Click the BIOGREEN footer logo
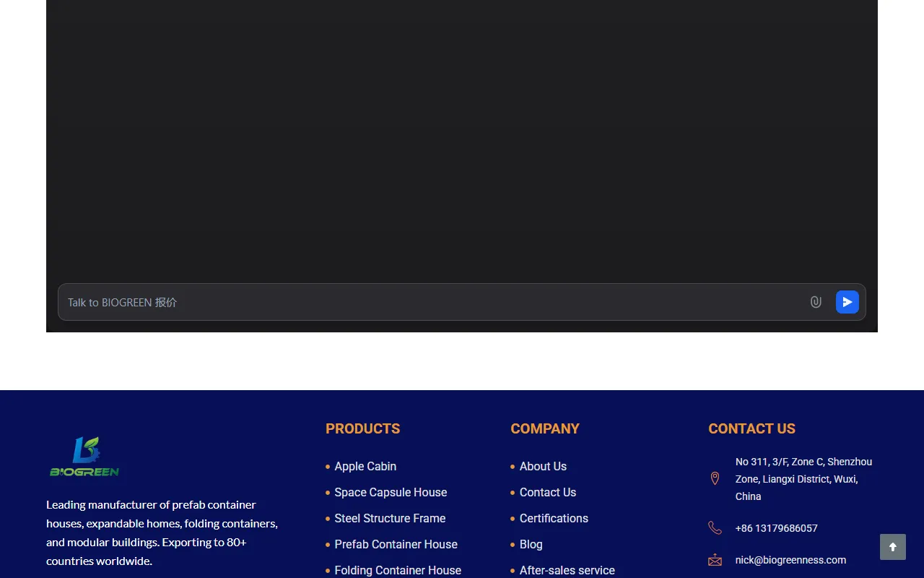Viewport: 924px width, 578px height. point(85,457)
